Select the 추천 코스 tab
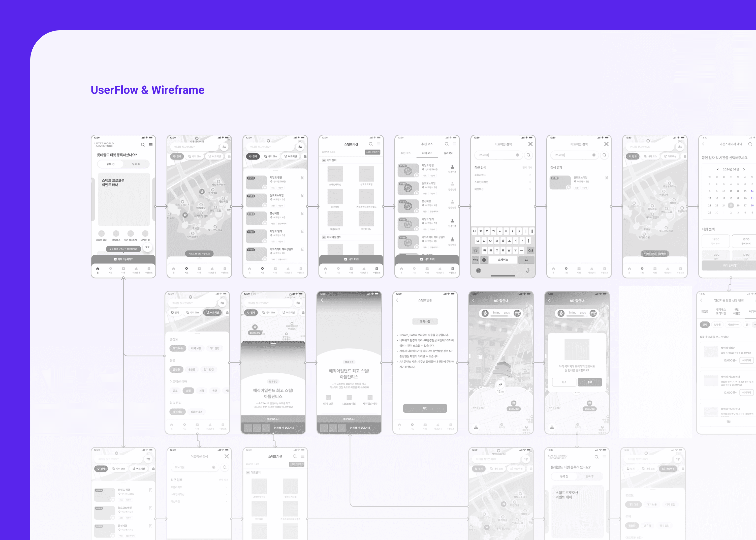This screenshot has height=540, width=756. click(x=405, y=153)
